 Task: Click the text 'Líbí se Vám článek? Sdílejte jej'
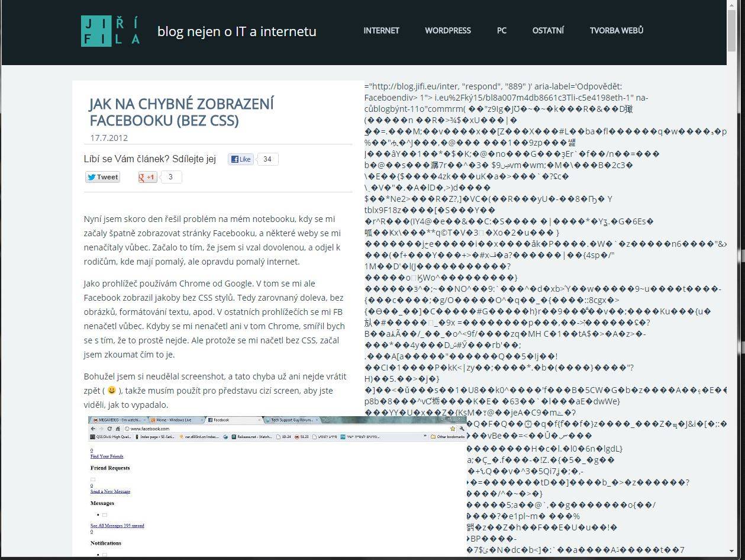click(150, 159)
